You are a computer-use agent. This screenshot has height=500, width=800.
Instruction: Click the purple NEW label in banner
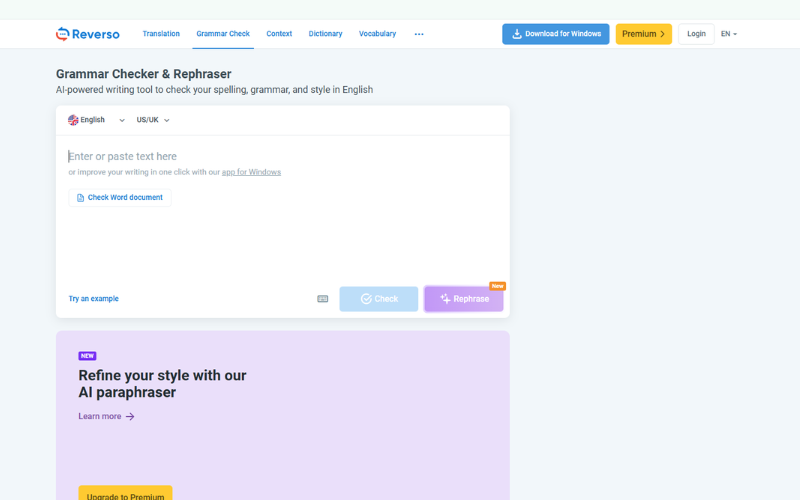pos(87,356)
